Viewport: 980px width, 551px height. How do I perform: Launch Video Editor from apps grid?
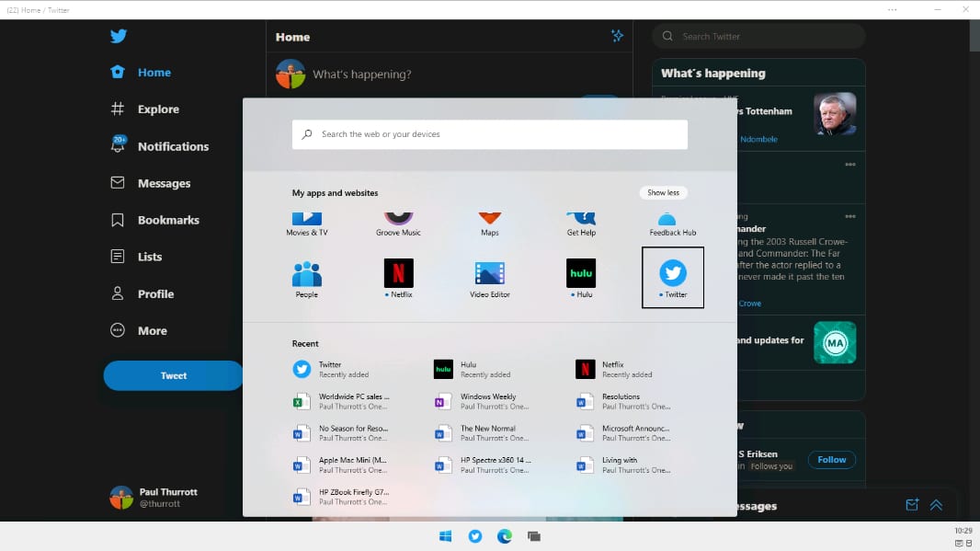(489, 274)
